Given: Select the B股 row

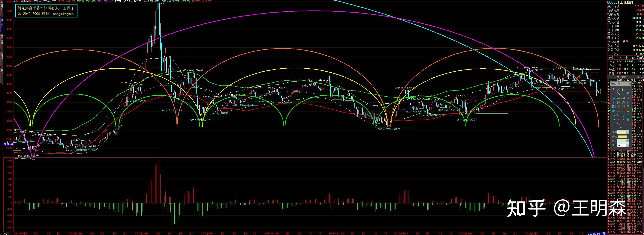Looking at the screenshot, I should pyautogui.click(x=626, y=65).
